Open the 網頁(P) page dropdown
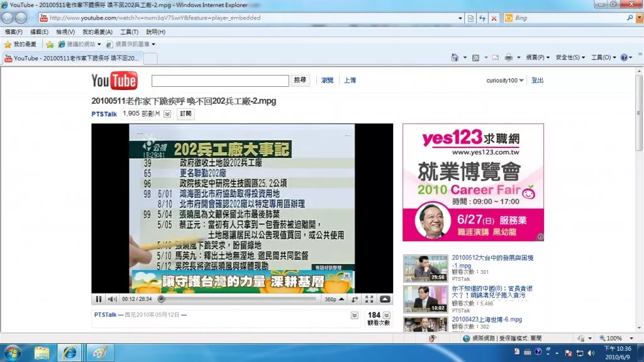This screenshot has height=362, width=644. [538, 57]
